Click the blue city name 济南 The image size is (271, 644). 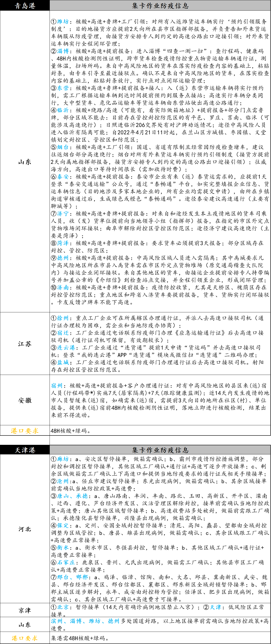click(63, 288)
